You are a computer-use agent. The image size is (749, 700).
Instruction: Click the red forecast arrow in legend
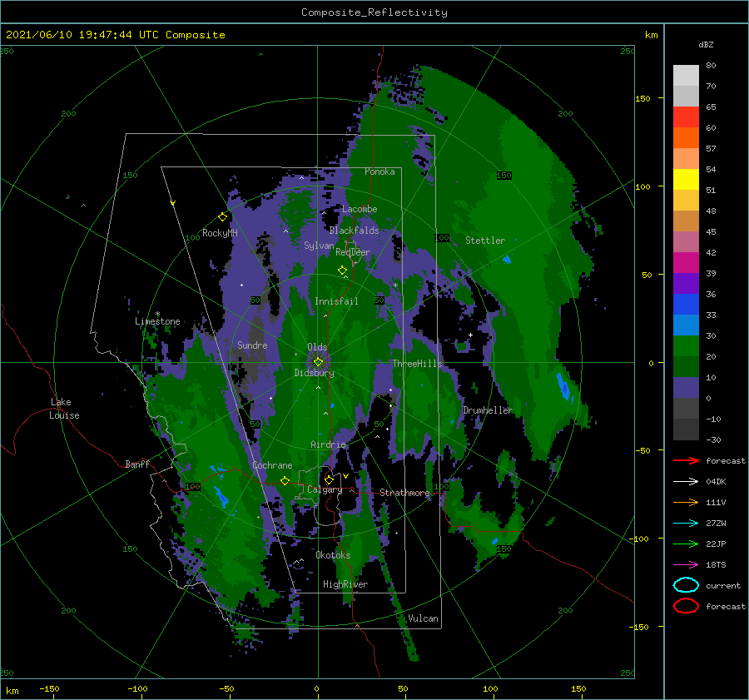click(686, 460)
